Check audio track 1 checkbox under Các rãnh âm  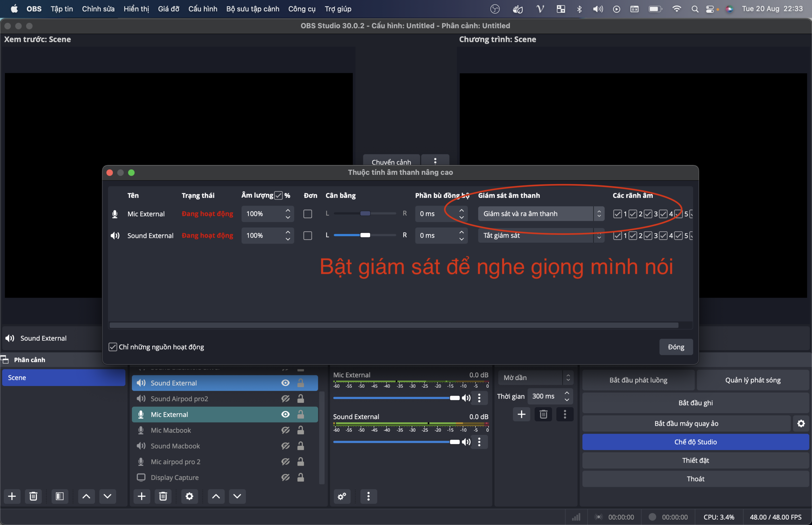tap(617, 214)
